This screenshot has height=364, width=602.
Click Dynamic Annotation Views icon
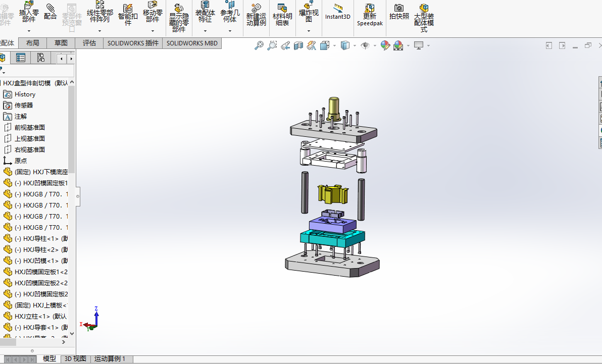312,46
